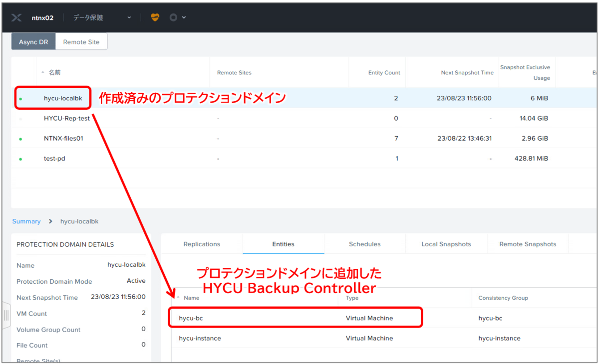Click the Nutanix X logo icon
The image size is (599, 364).
click(x=16, y=17)
